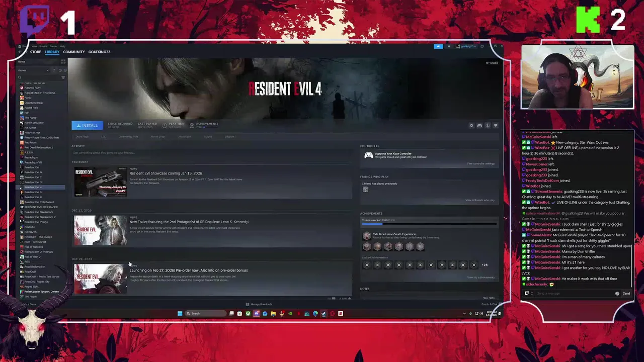
Task: Open the Store Page link
Action: (82, 137)
